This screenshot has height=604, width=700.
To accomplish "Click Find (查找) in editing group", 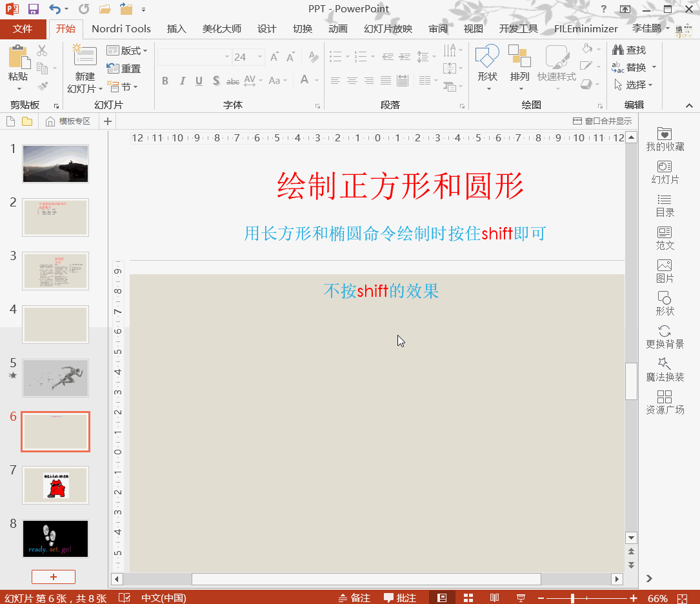I will click(x=630, y=50).
